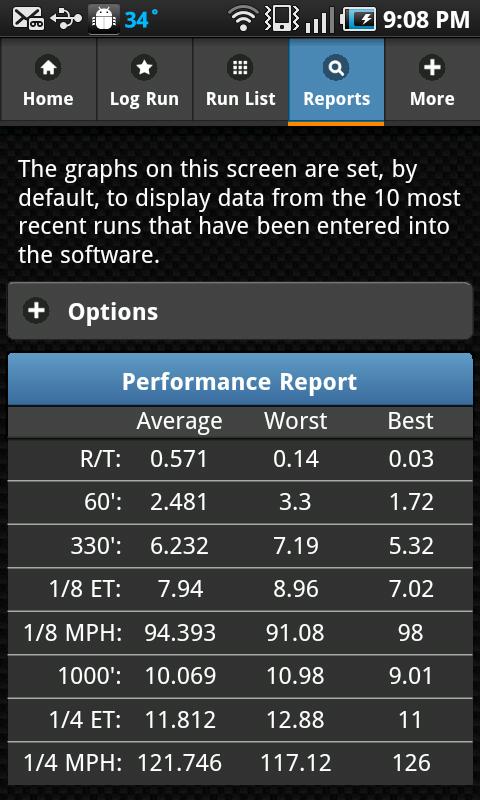Screen dimensions: 480x800
Task: Expand the Options panel
Action: pyautogui.click(x=240, y=311)
